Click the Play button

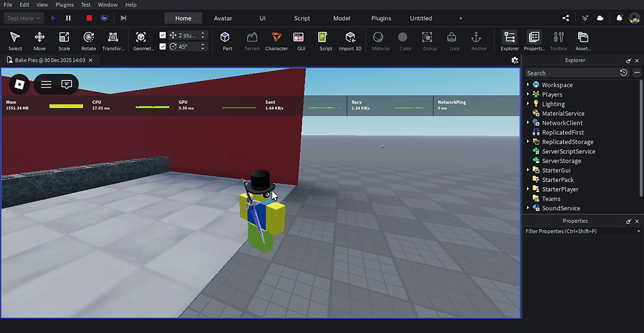coord(53,18)
